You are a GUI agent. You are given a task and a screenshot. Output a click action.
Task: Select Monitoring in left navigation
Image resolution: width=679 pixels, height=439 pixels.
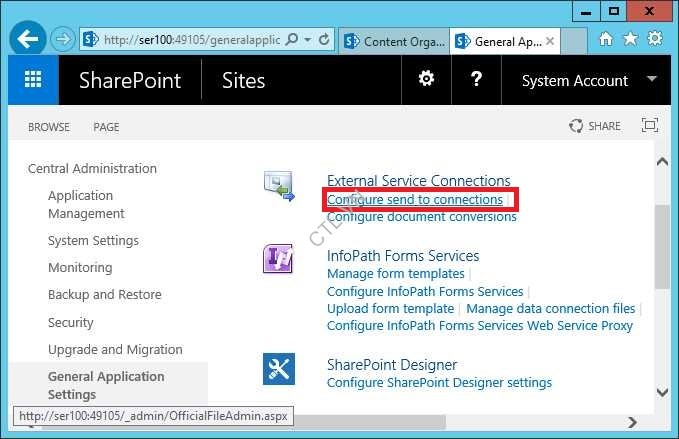[x=81, y=268]
